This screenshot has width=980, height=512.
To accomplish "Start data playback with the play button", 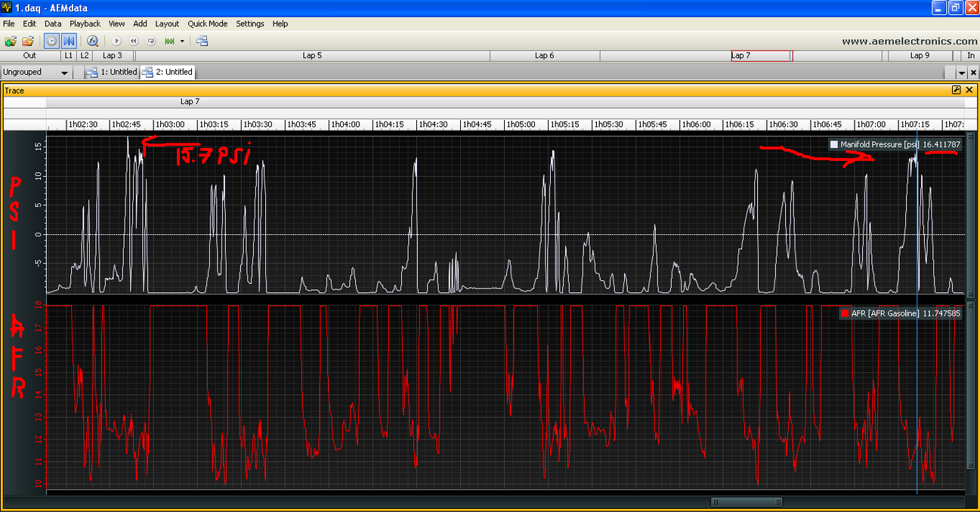I will point(116,41).
